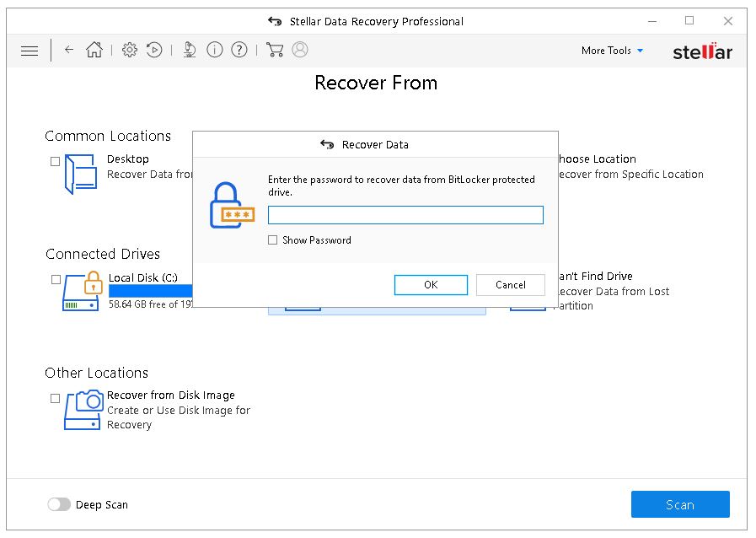Click the Choose Location option text
The height and width of the screenshot is (538, 756).
pos(598,159)
